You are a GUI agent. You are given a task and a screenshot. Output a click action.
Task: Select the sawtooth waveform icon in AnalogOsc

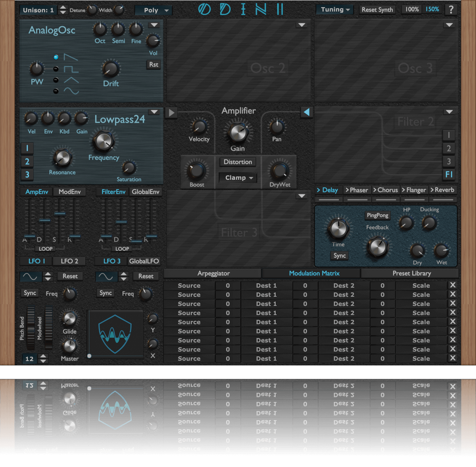tap(71, 57)
